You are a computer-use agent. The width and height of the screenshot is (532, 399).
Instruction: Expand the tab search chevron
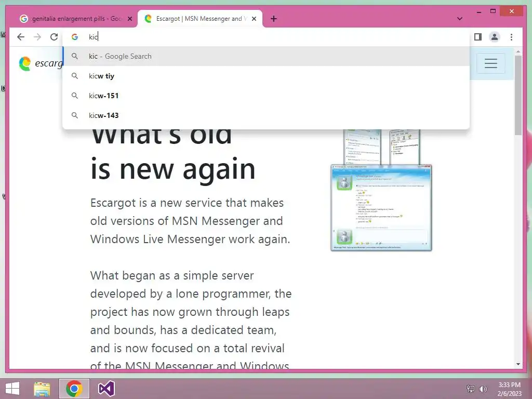pyautogui.click(x=460, y=19)
